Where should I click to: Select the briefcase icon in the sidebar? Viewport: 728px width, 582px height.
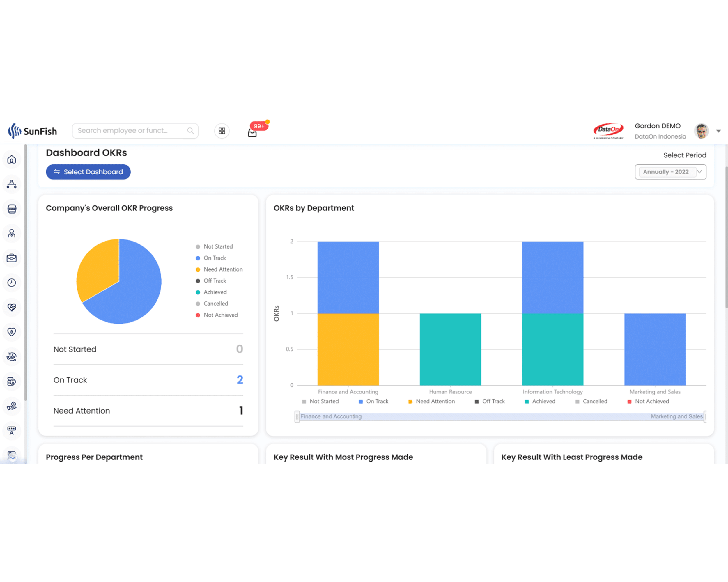click(12, 258)
